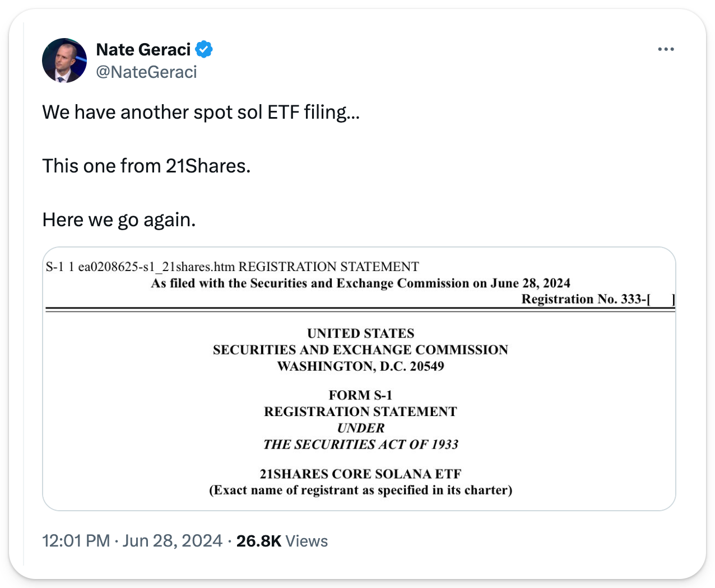
Task: Click the FORM S-1 heading
Action: [x=360, y=395]
